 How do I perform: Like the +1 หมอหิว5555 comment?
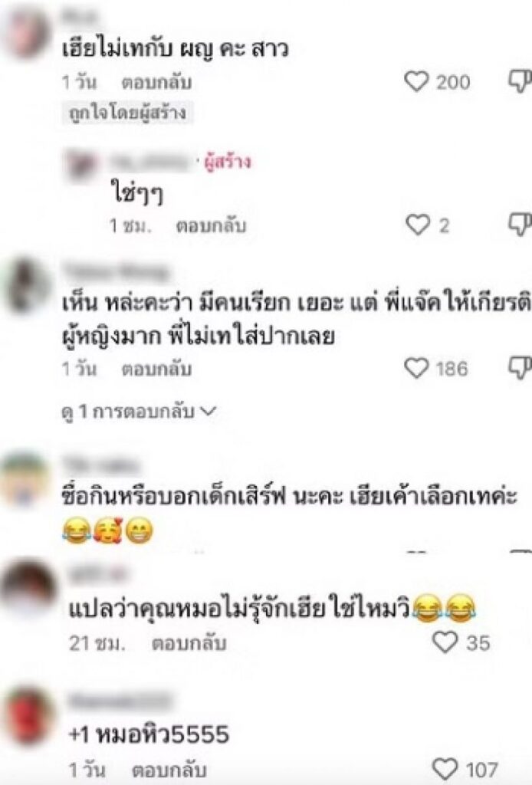(445, 768)
